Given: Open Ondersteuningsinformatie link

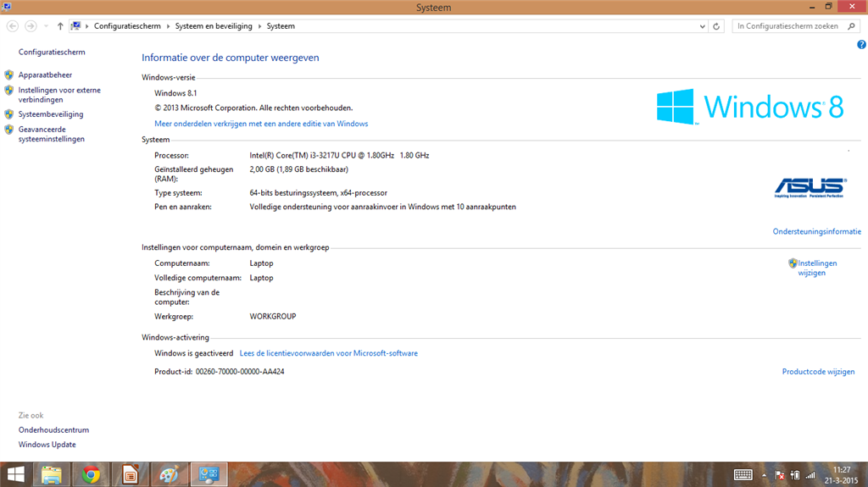Looking at the screenshot, I should coord(816,231).
